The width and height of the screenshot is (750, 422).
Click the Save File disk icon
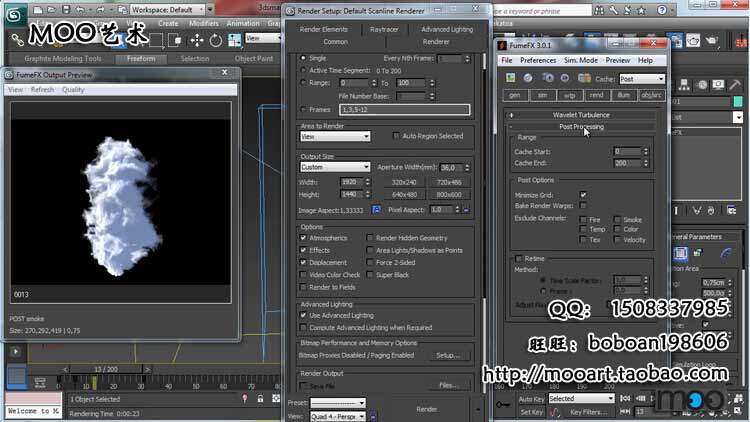[66, 10]
